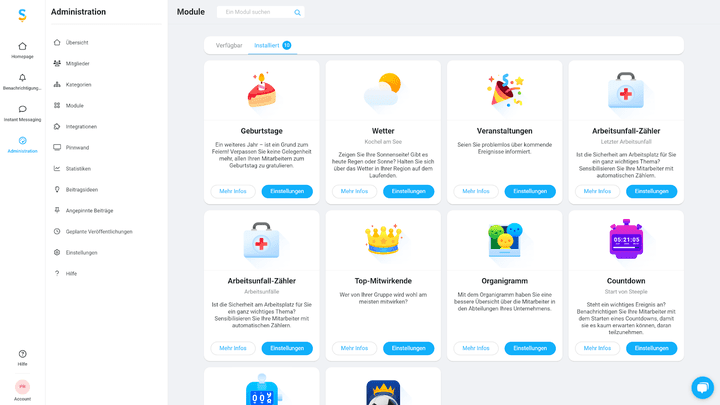Switch to the Verfügbar tab
Screen dimensions: 720x405
point(229,45)
